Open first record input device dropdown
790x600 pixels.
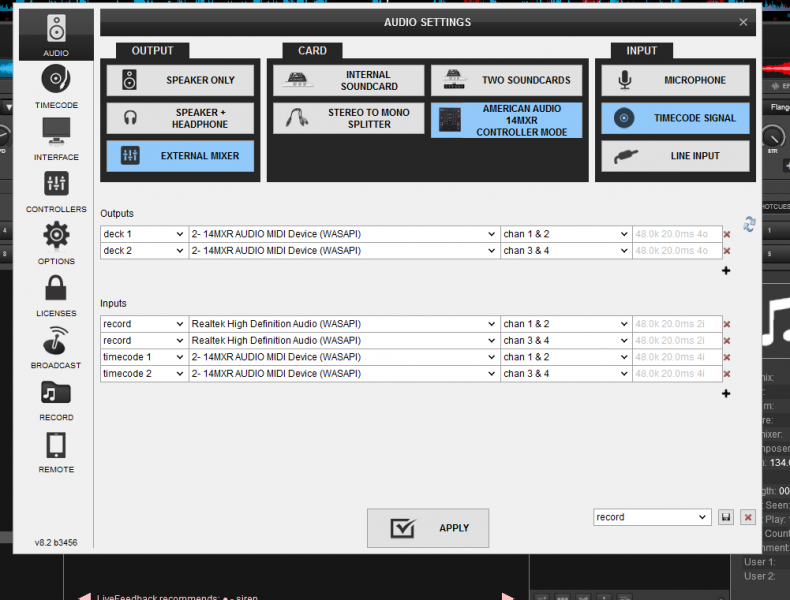[344, 323]
